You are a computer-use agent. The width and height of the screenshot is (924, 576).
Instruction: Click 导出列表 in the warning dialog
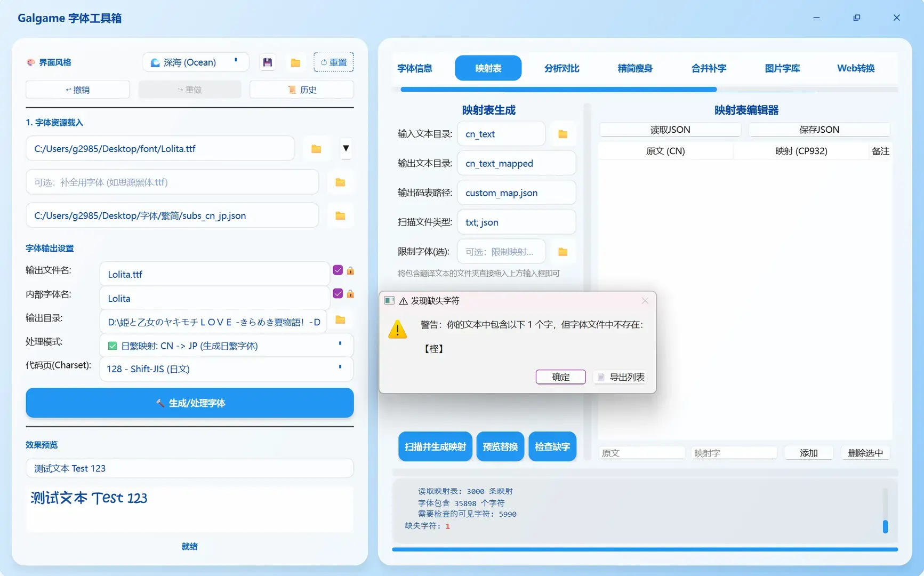[x=620, y=377]
